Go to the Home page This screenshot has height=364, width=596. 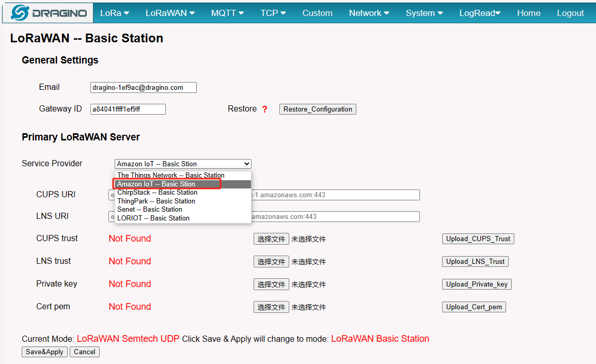[x=529, y=13]
